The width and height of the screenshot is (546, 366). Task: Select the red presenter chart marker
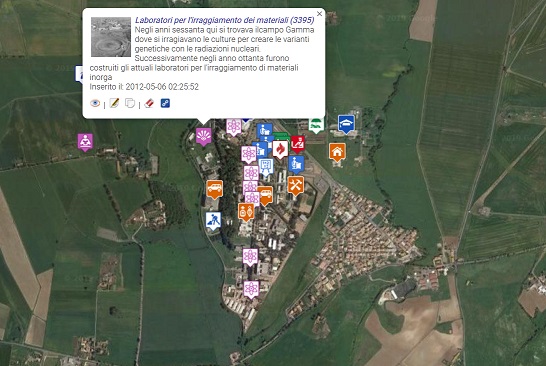tap(298, 143)
